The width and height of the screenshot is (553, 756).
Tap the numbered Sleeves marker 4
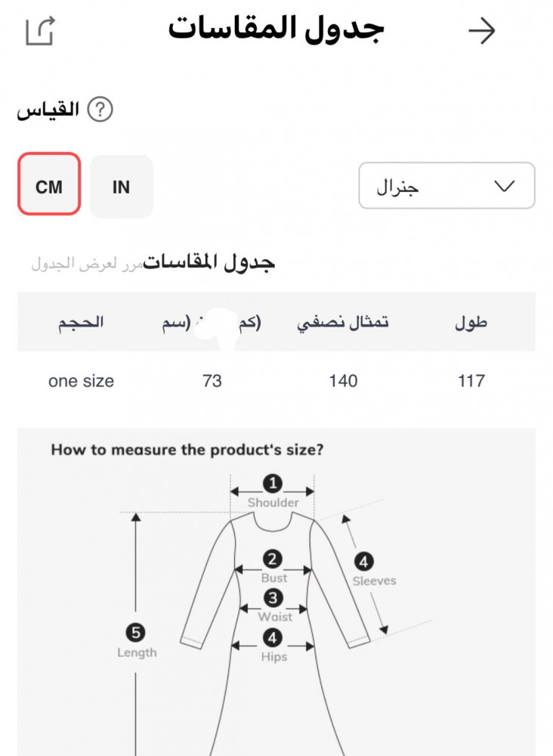point(363,562)
